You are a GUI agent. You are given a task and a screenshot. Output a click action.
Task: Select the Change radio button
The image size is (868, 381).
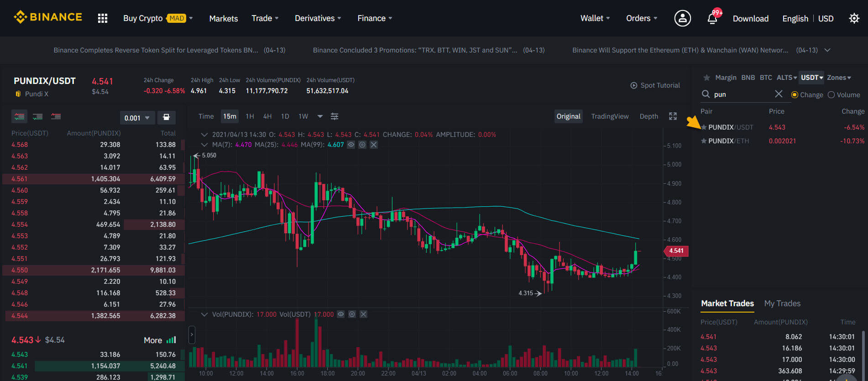coord(795,95)
